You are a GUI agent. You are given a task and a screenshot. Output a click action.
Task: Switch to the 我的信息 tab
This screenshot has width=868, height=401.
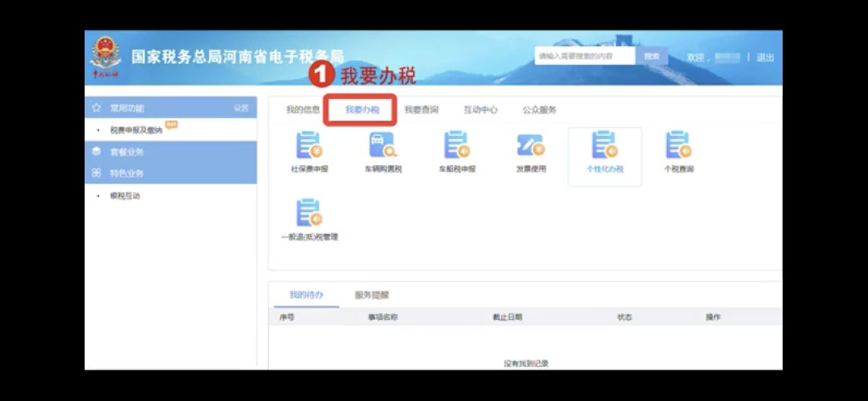point(303,110)
